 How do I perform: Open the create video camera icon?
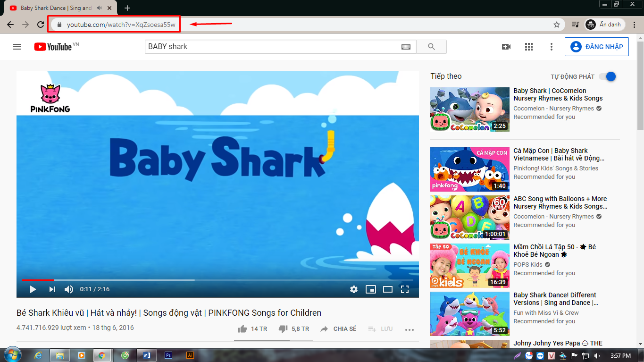pyautogui.click(x=506, y=47)
